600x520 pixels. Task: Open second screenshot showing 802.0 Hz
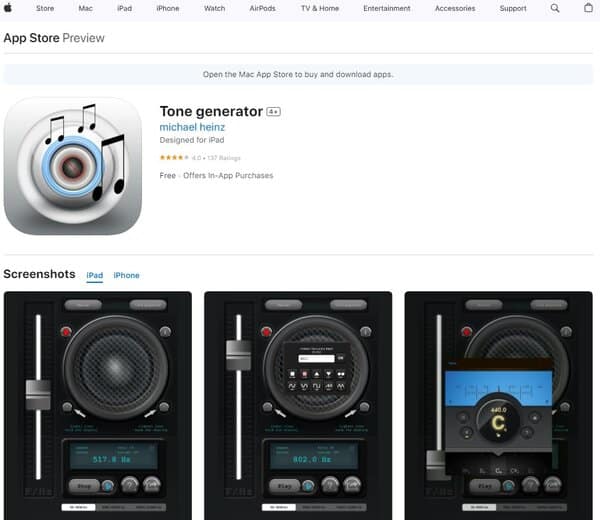click(x=298, y=406)
